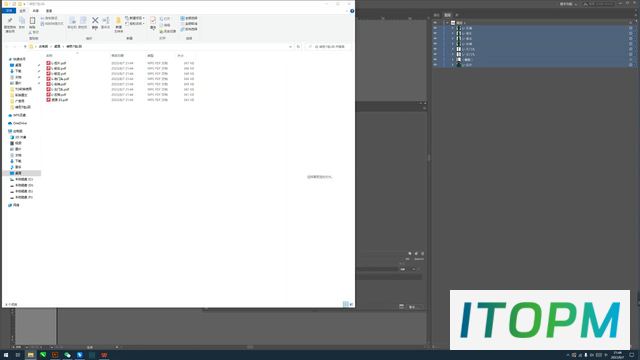The width and height of the screenshot is (640, 360).
Task: Click the Paste icon in the ribbon
Action: (32, 22)
